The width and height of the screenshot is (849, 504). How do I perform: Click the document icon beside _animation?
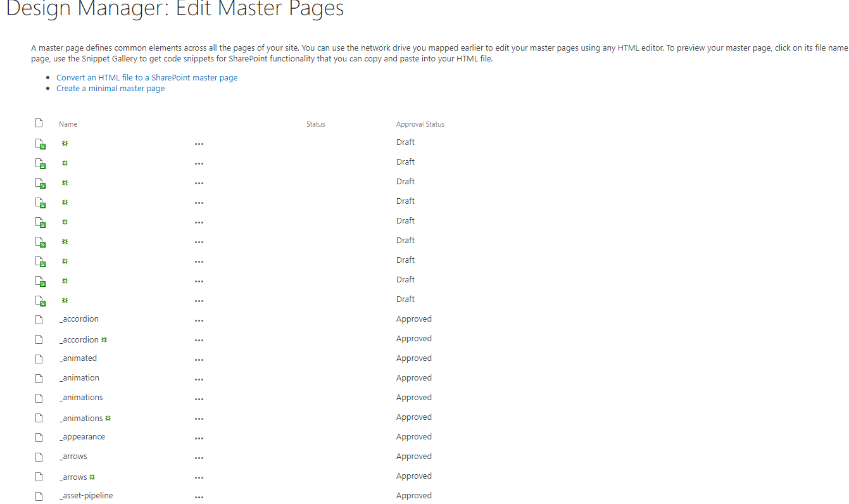39,378
